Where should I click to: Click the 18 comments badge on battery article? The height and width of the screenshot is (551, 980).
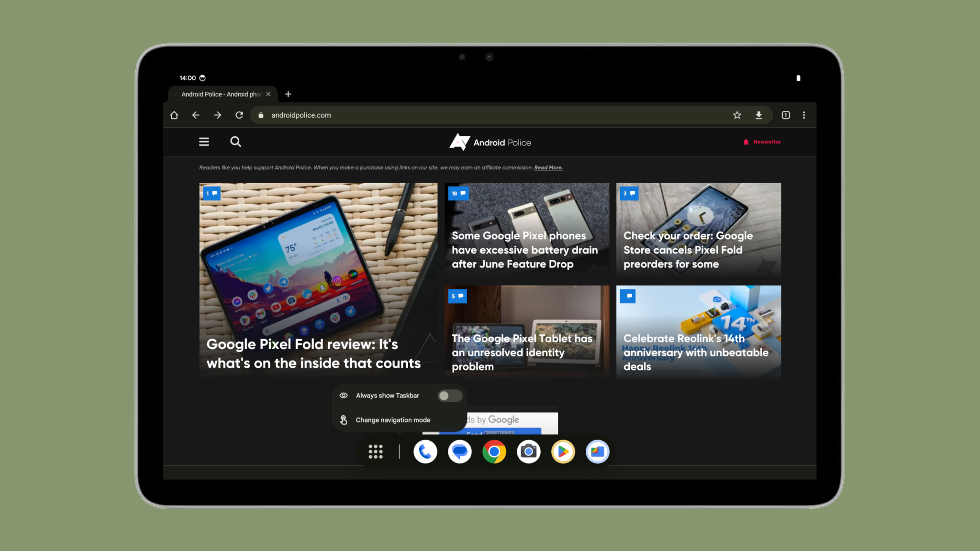click(x=458, y=193)
